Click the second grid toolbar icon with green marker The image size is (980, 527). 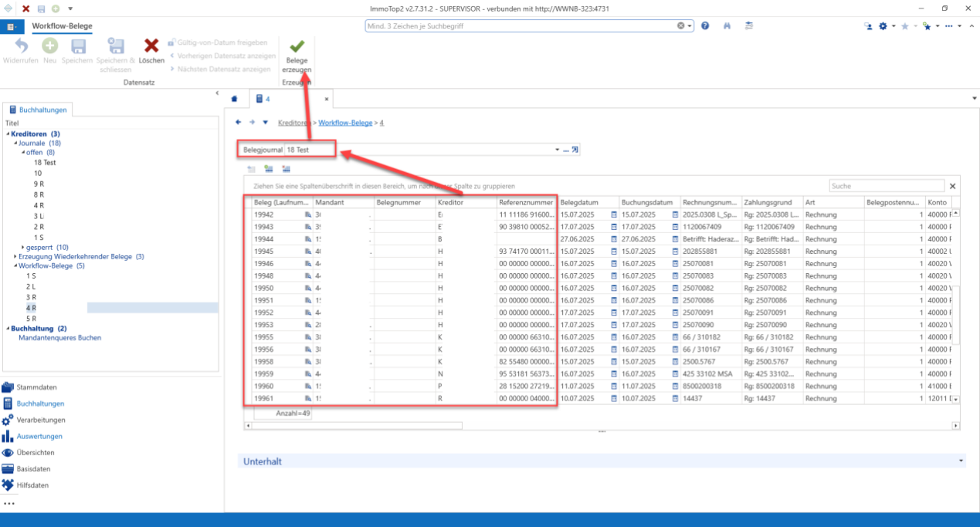coord(269,168)
